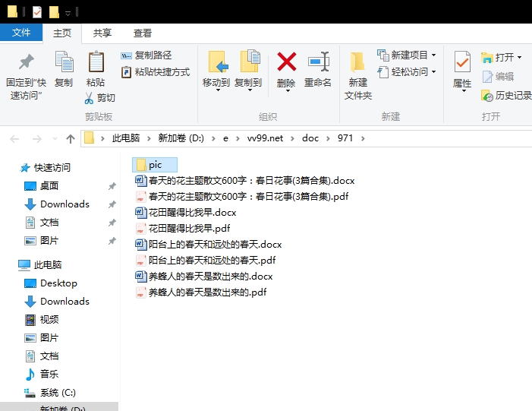Select 养蜂人的春天是数出来的.pdf
532x411 pixels.
201,292
